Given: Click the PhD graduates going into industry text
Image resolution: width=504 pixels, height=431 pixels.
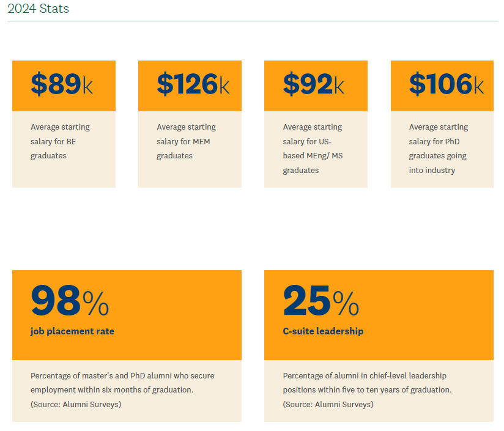Looking at the screenshot, I should point(439,149).
